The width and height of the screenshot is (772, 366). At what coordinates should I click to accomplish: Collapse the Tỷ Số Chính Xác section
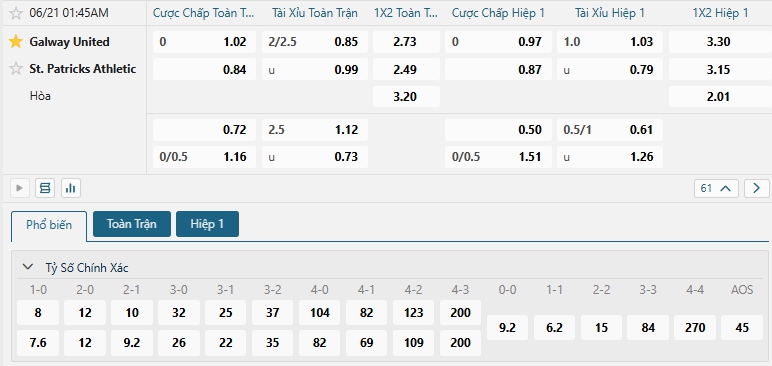point(29,267)
